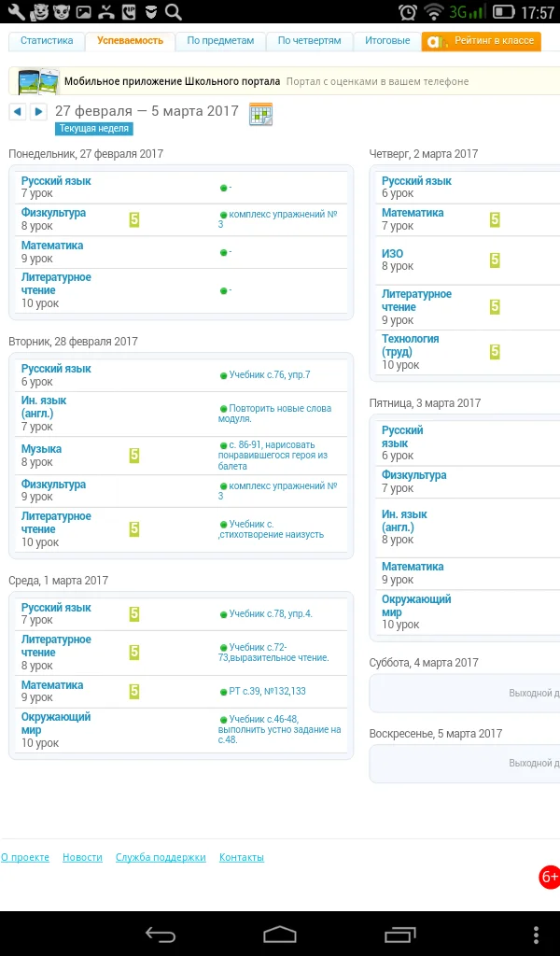
Task: Tap the mobile app phones icon
Action: point(37,82)
